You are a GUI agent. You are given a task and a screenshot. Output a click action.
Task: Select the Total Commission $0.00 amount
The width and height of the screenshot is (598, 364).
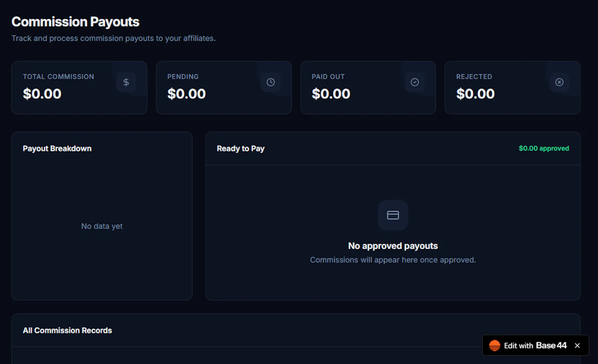click(42, 94)
